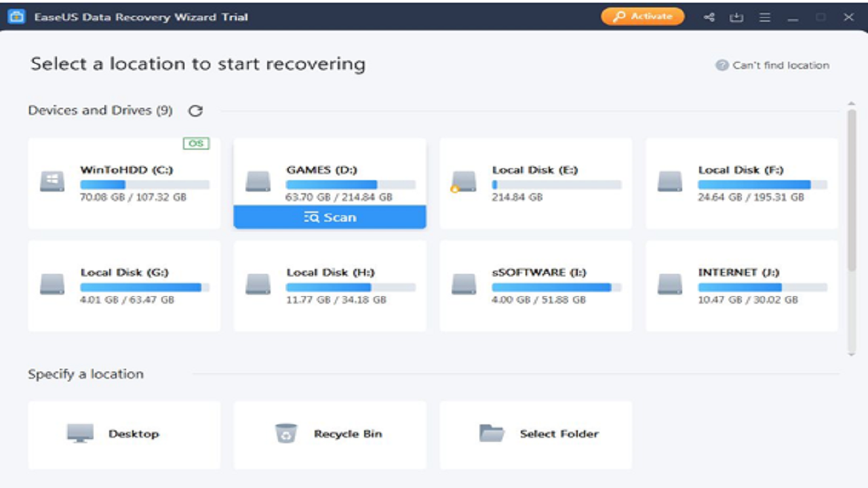The height and width of the screenshot is (488, 868).
Task: Click the text 4.01 GB / 63.47 GB
Action: pyautogui.click(x=127, y=300)
